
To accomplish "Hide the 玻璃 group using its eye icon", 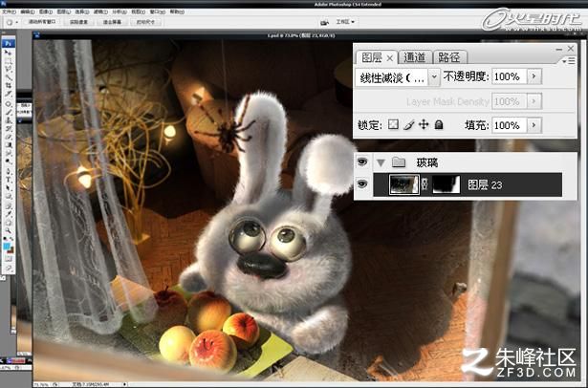I will [362, 162].
